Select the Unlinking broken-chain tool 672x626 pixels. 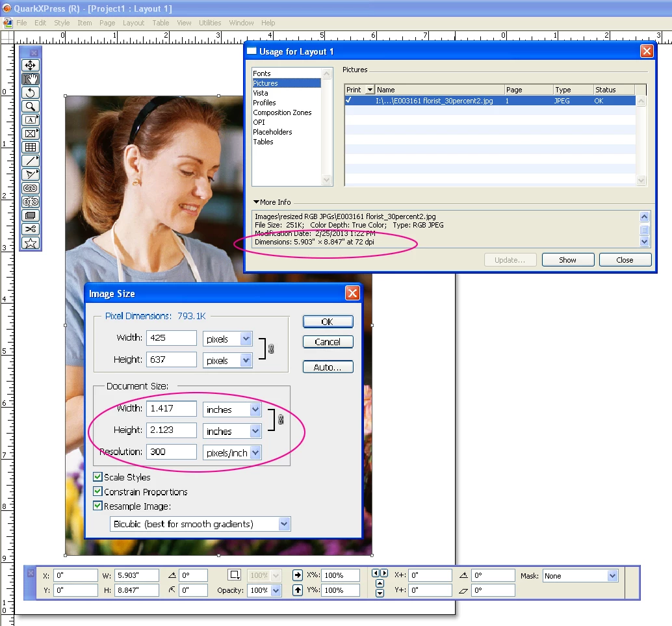31,202
